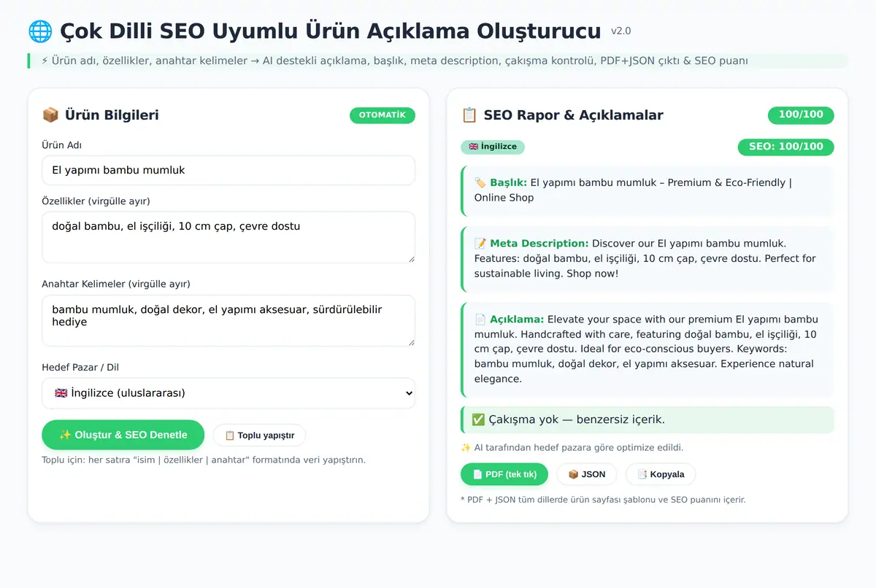This screenshot has width=876, height=588.
Task: Click the v2.0 version label
Action: 621,31
